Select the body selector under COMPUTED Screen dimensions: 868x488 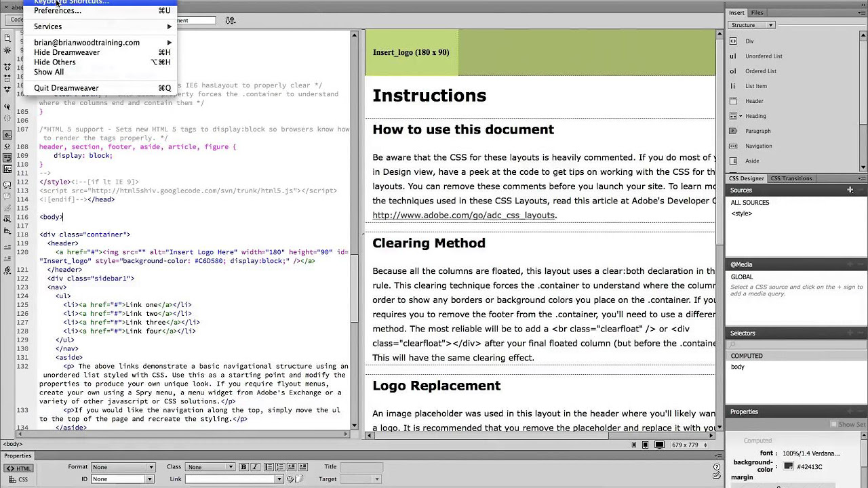(738, 367)
